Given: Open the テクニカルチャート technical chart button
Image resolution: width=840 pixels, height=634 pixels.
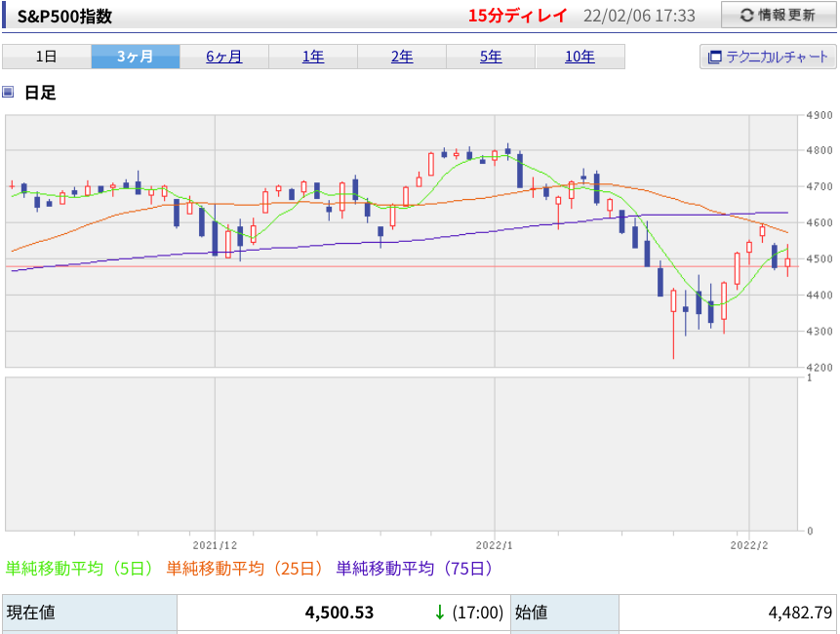Looking at the screenshot, I should point(768,57).
